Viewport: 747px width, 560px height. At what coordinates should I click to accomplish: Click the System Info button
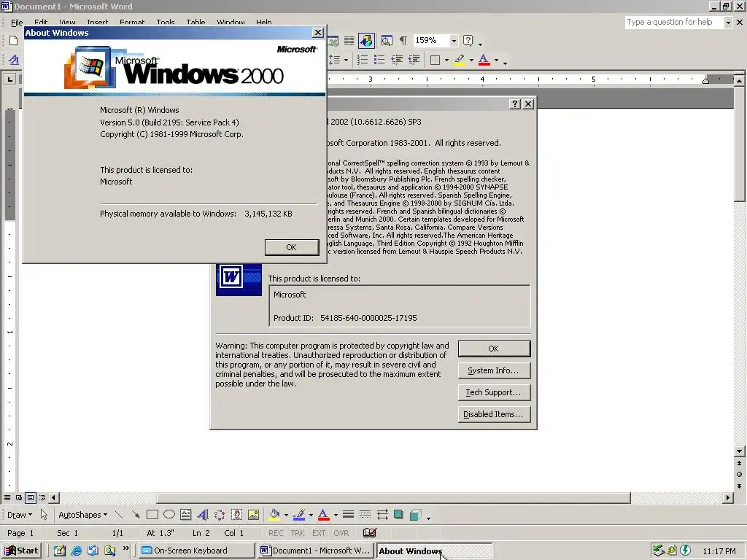click(x=494, y=370)
